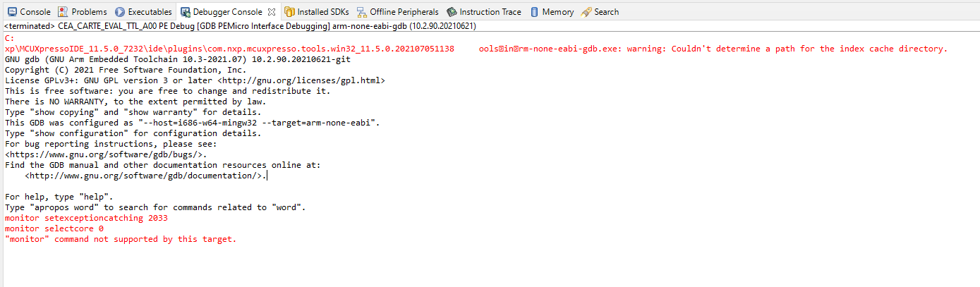Click the Installed SDKs icon
The image size is (980, 287).
tap(289, 12)
